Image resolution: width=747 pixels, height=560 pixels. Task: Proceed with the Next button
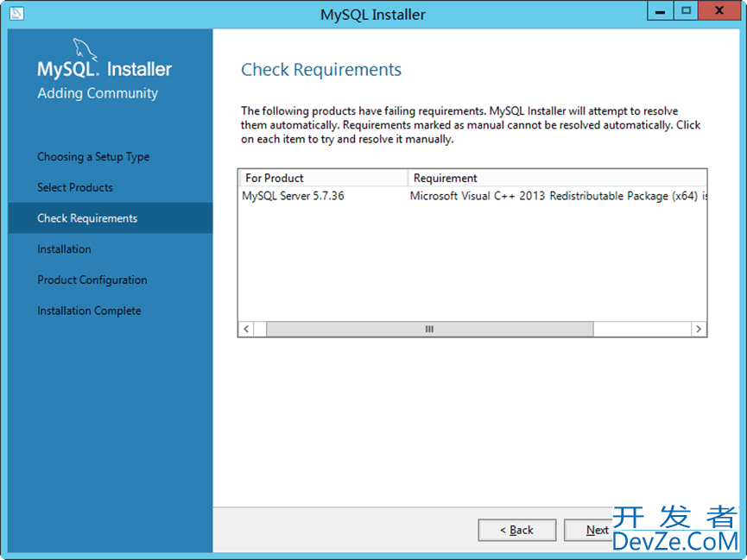589,530
